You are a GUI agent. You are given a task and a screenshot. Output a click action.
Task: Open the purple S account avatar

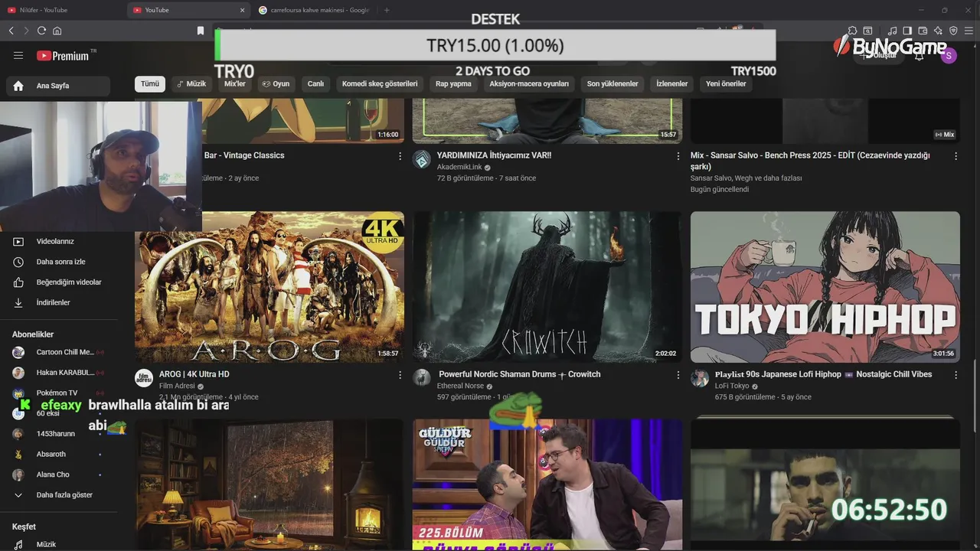[949, 55]
